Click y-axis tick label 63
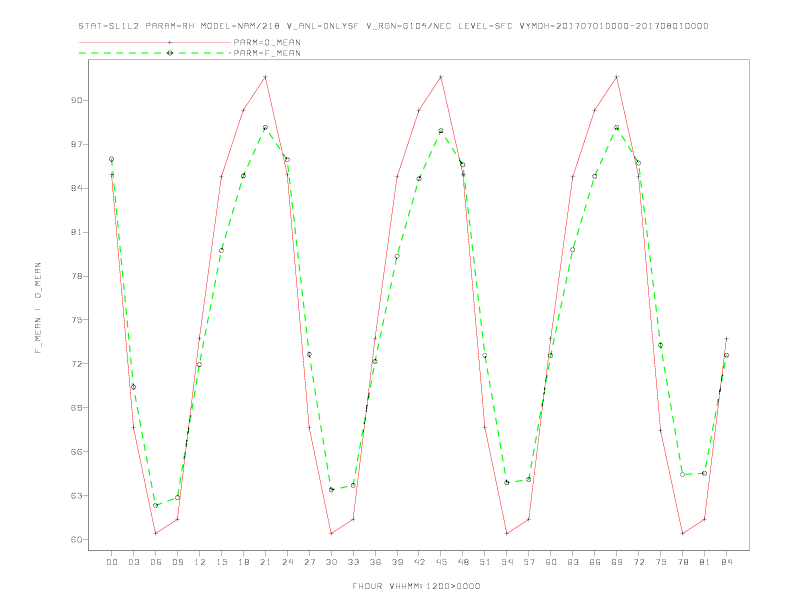Screen dimensions: 792x612 coord(76,495)
